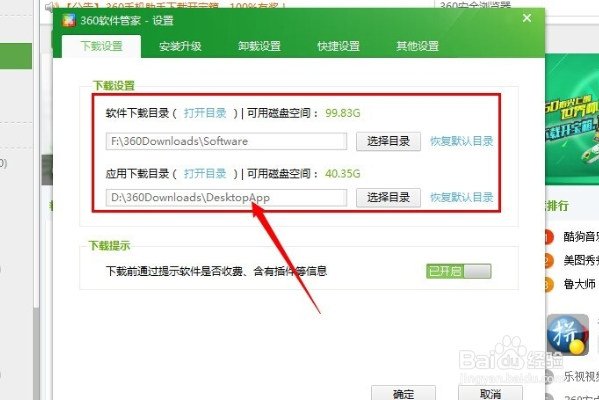This screenshot has height=400, width=599.
Task: Click the F:\360Downloads\Software path field
Action: coord(226,141)
